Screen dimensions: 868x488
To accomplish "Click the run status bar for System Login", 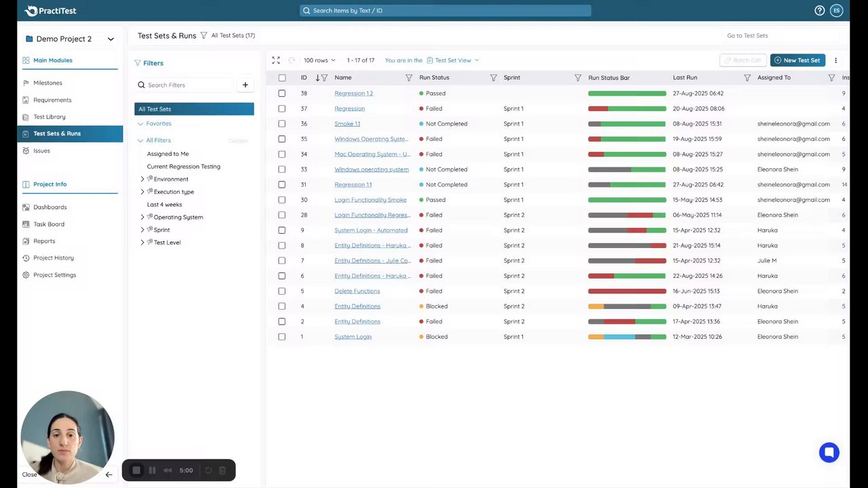I will [627, 337].
